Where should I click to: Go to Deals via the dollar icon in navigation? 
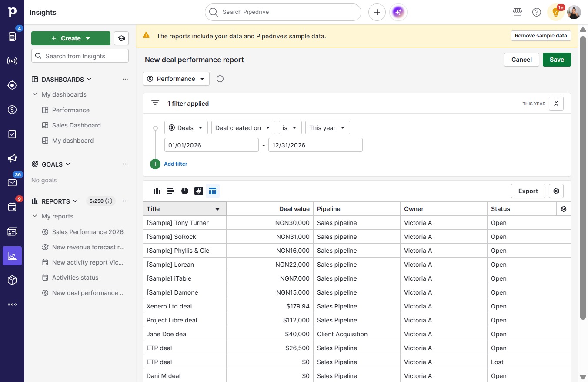click(12, 110)
